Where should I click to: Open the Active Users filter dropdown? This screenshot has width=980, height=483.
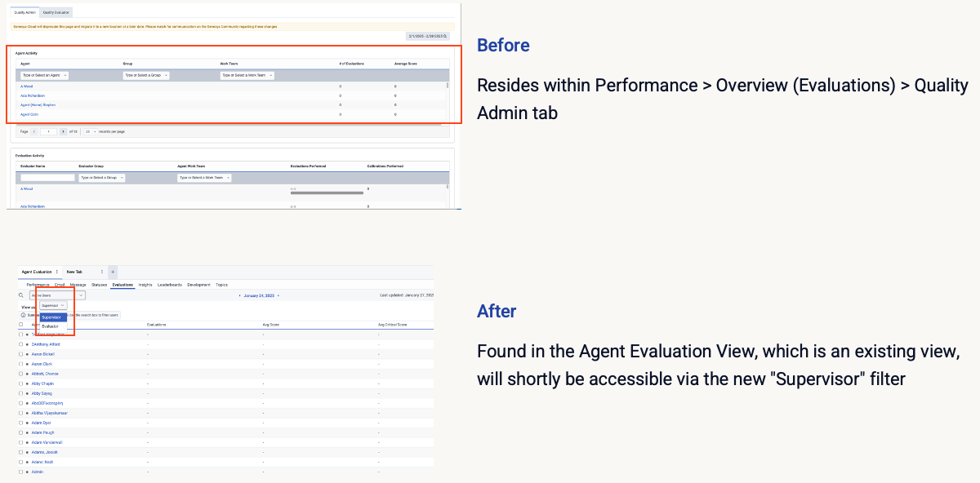pyautogui.click(x=57, y=295)
